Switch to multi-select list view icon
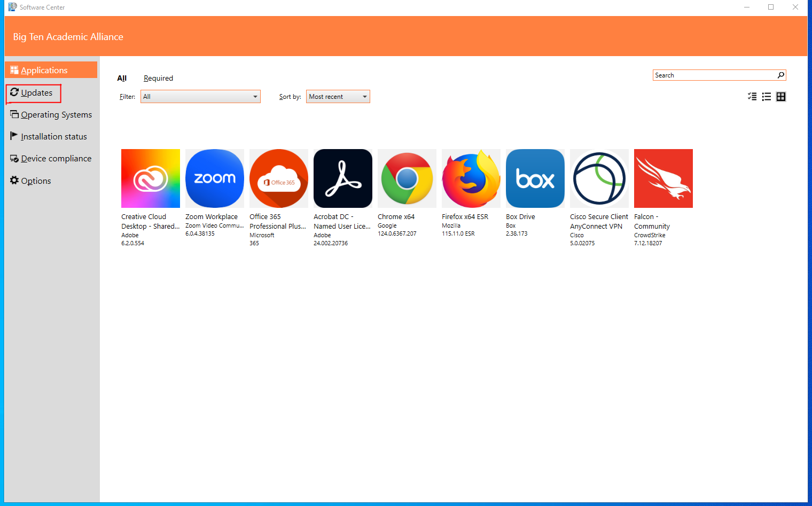 tap(752, 97)
